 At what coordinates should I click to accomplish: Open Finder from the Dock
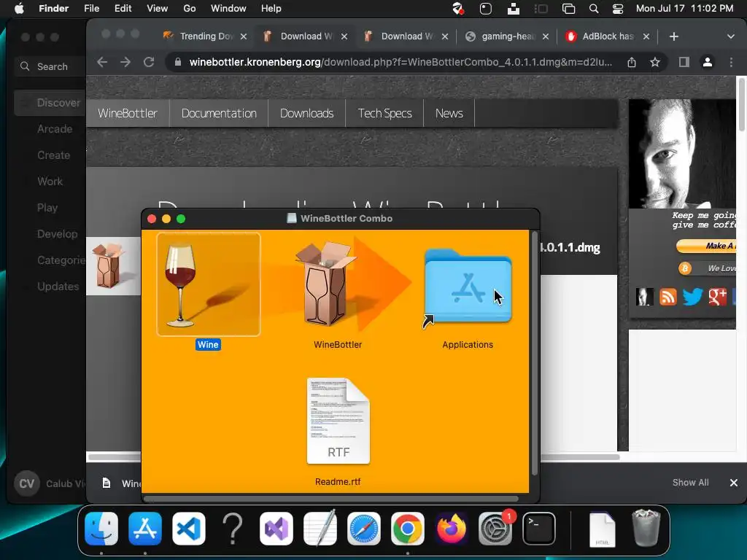pos(101,529)
